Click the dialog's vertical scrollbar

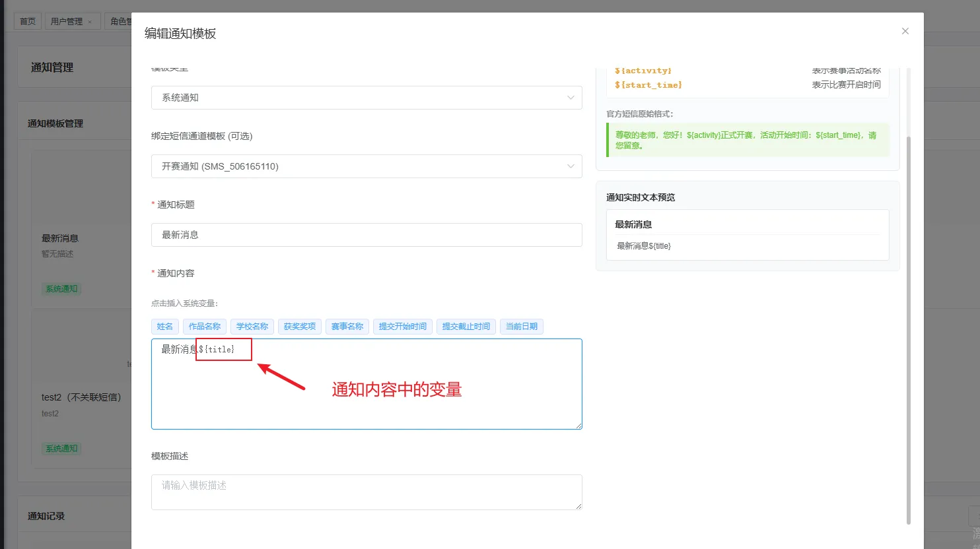(909, 330)
